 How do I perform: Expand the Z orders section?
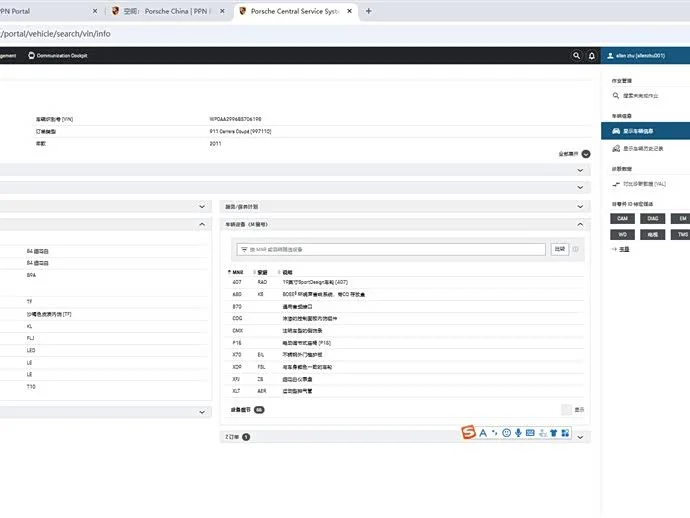[x=580, y=437]
